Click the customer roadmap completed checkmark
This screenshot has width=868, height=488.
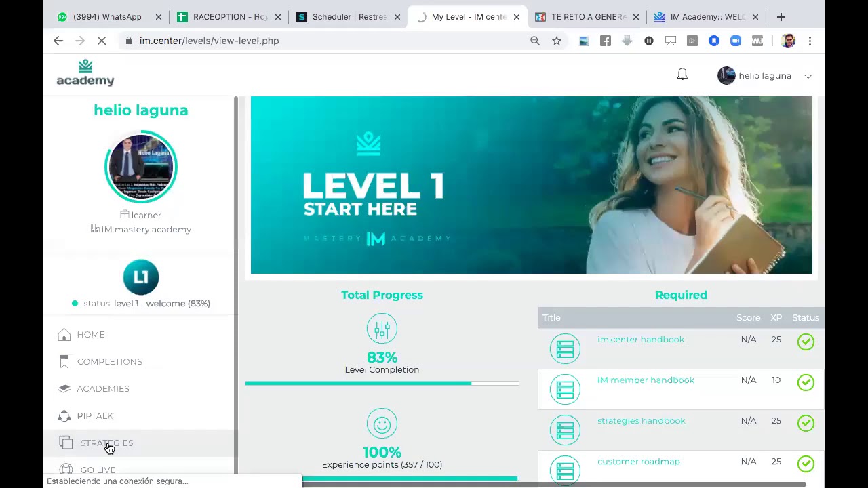806,464
